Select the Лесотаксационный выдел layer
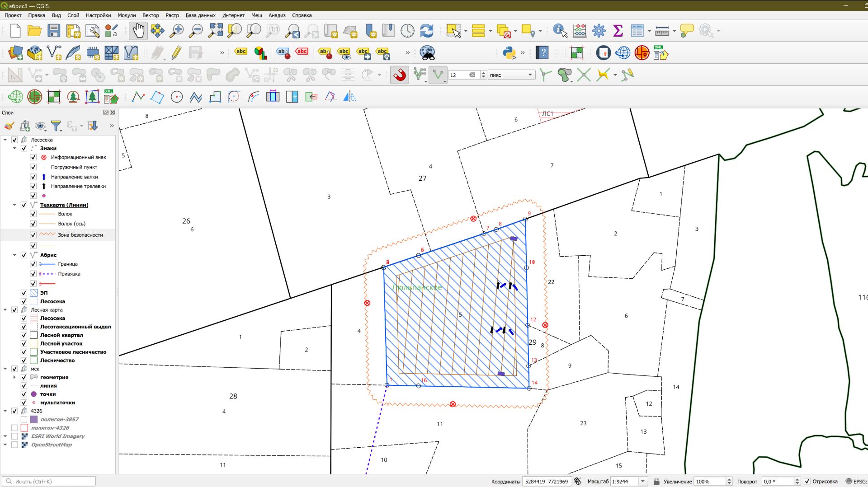The width and height of the screenshot is (868, 487). coord(75,327)
